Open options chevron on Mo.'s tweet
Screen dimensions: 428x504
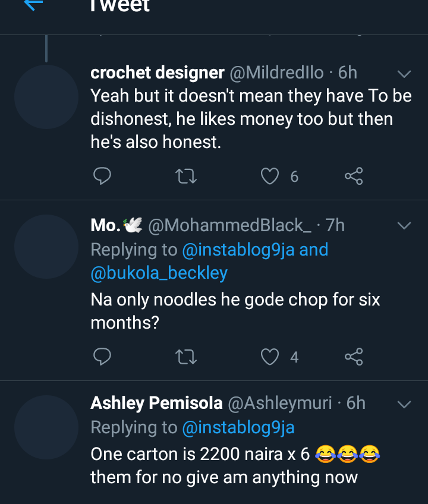[404, 226]
